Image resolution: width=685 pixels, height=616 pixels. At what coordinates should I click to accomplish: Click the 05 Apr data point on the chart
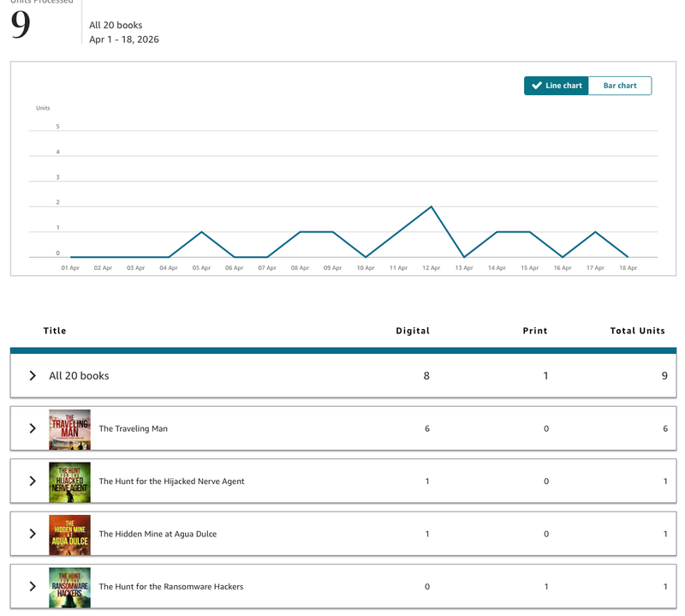[x=201, y=231]
